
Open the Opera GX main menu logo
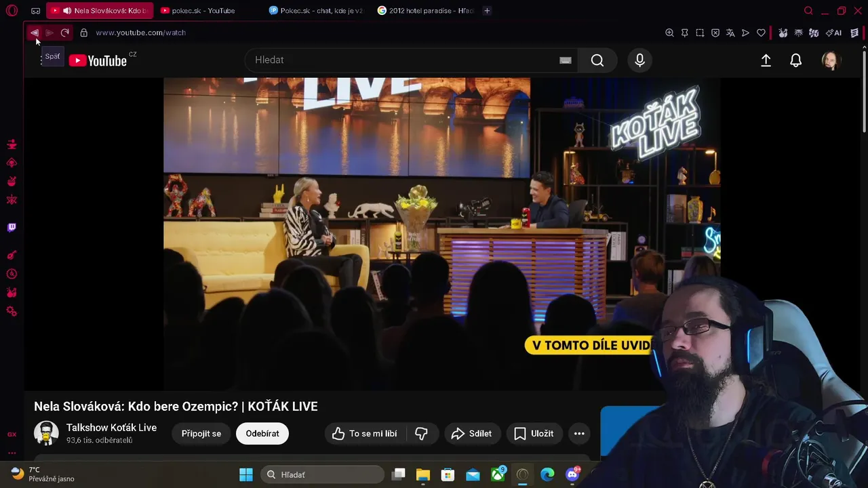(x=12, y=11)
